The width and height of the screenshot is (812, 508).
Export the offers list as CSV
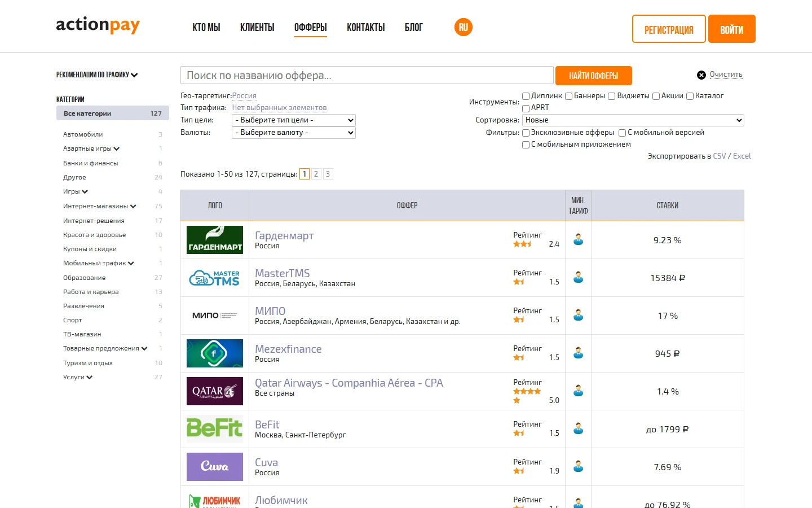coord(720,156)
